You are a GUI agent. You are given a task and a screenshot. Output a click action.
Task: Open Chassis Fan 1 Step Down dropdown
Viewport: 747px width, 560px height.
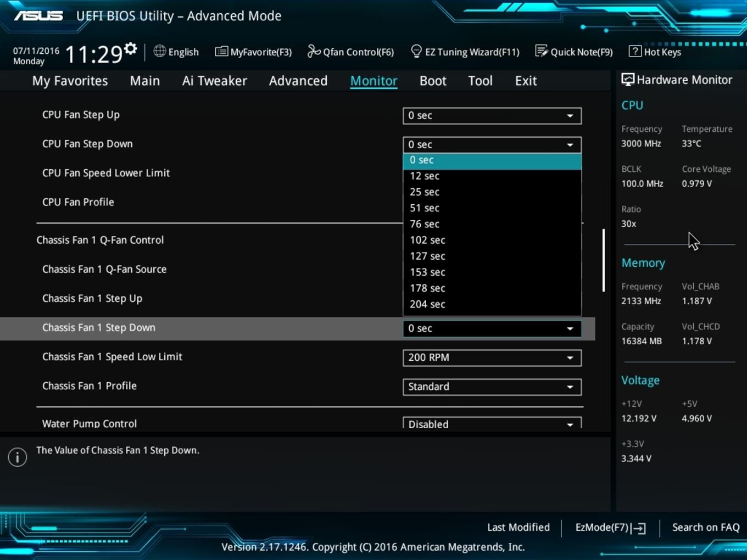point(492,328)
